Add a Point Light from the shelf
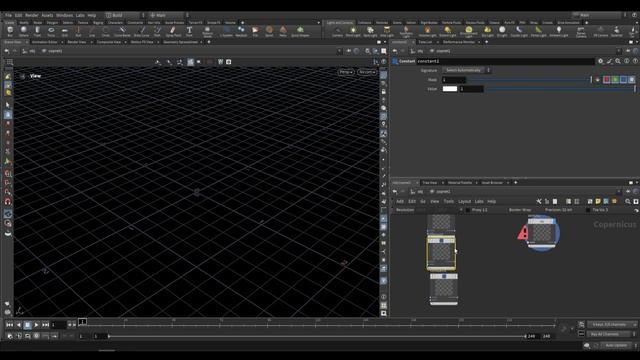Screen dimensions: 640x360 (x=353, y=31)
